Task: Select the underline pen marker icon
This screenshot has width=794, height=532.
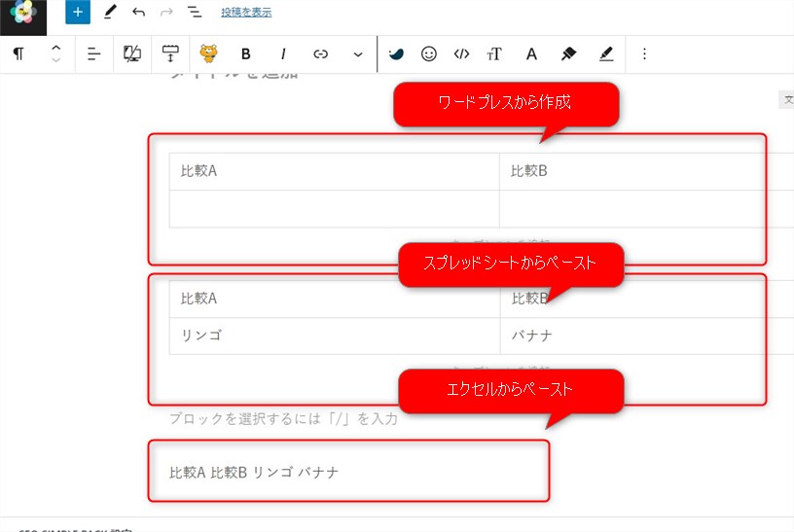Action: click(606, 53)
